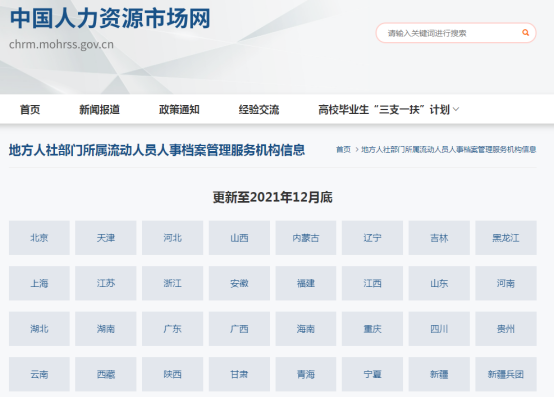Select the 北京 region button

[x=39, y=238]
